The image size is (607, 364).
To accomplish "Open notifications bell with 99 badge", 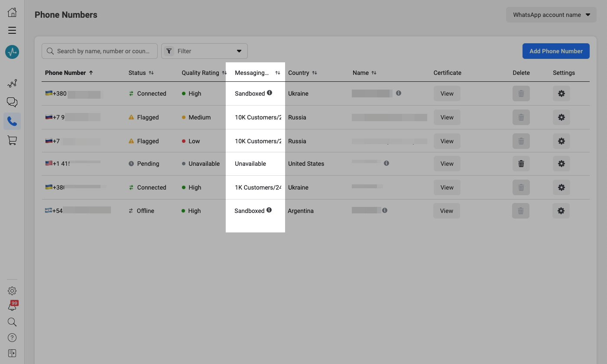I will (x=12, y=306).
